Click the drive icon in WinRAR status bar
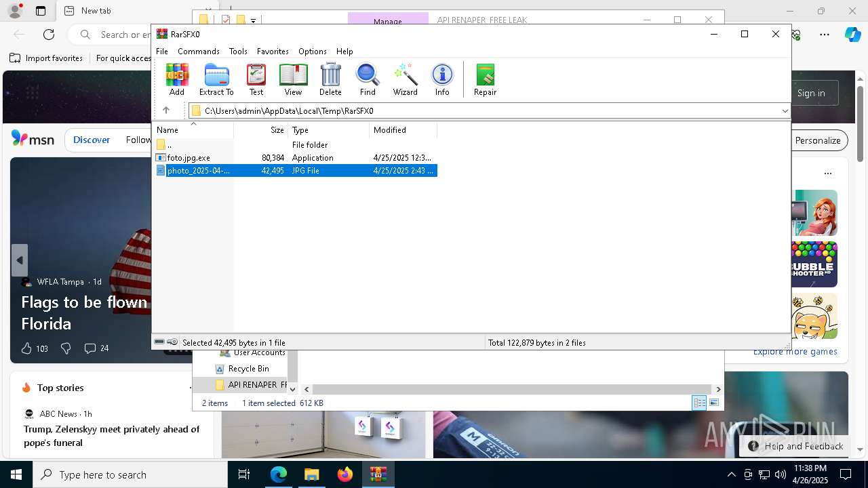Viewport: 868px width, 488px height. coord(159,342)
